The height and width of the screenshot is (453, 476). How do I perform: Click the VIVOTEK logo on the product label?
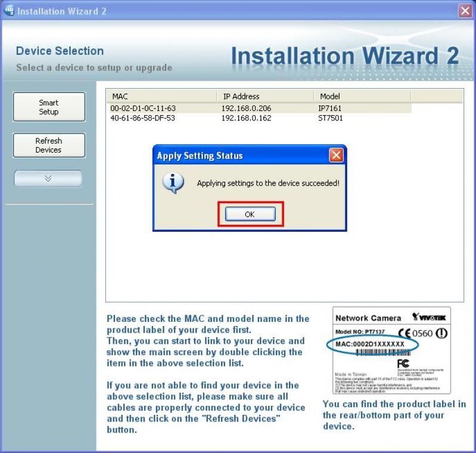pyautogui.click(x=428, y=318)
